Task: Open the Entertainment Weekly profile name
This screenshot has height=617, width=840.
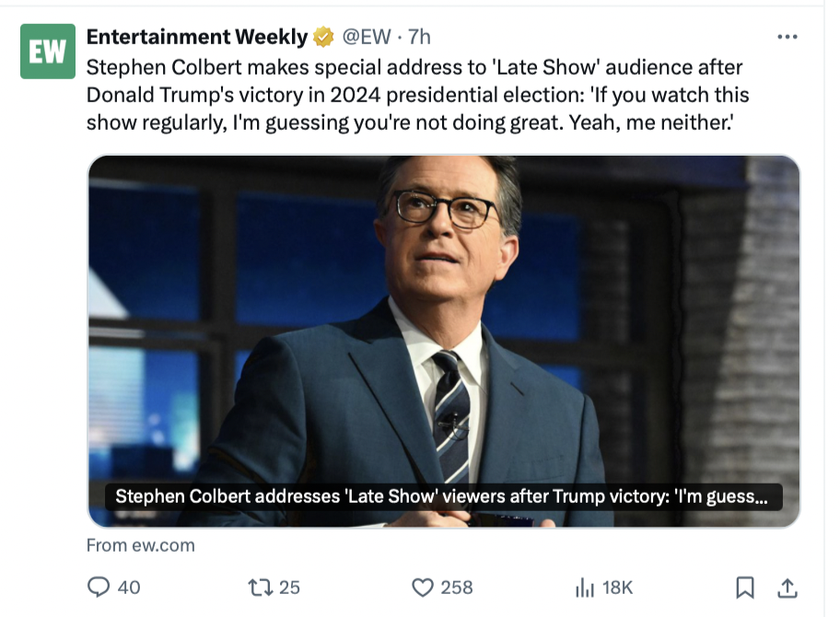Action: tap(196, 37)
